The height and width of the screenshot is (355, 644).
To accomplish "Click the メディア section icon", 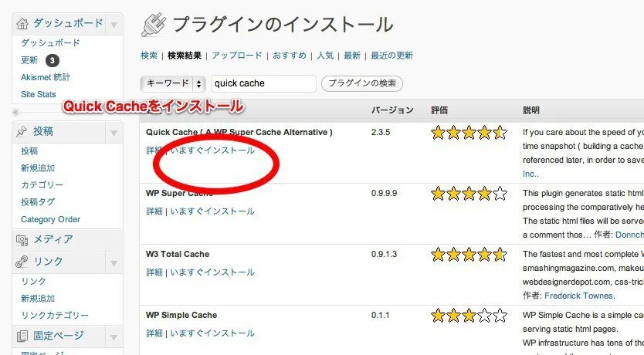I will click(x=22, y=239).
